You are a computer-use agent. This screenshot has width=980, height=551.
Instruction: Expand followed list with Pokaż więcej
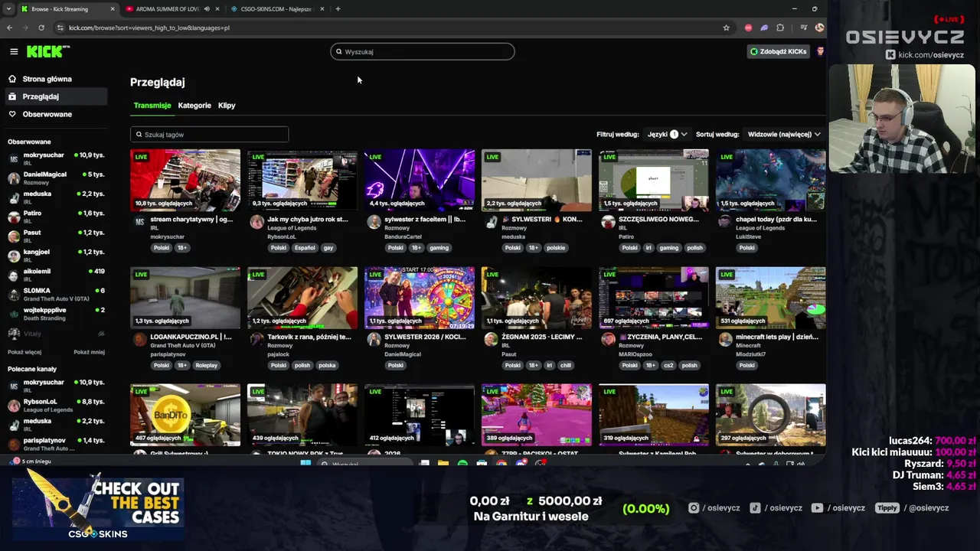click(x=24, y=352)
